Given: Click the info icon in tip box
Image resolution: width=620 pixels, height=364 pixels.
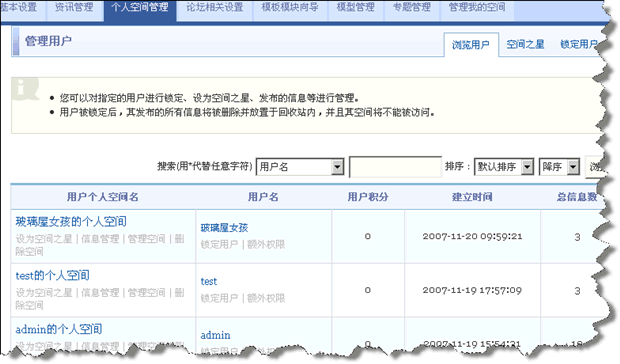Looking at the screenshot, I should (x=25, y=89).
